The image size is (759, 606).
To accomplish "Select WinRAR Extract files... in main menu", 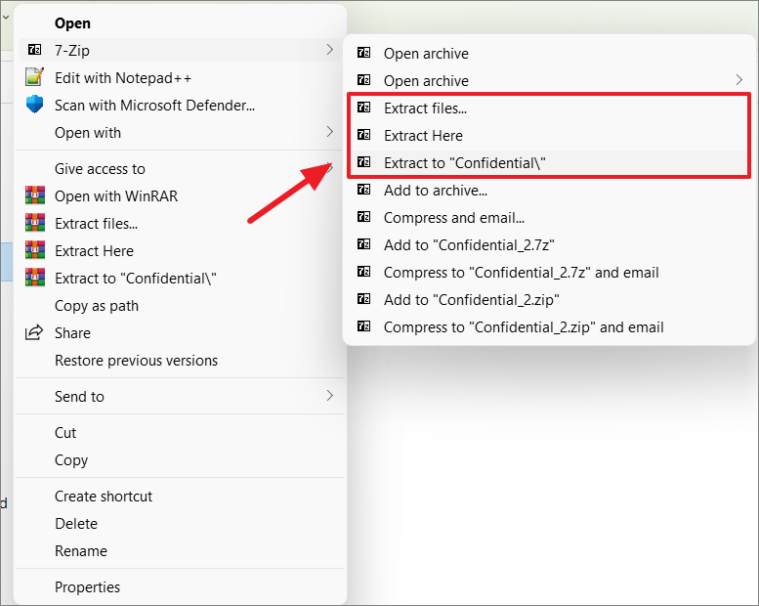I will pos(180,223).
